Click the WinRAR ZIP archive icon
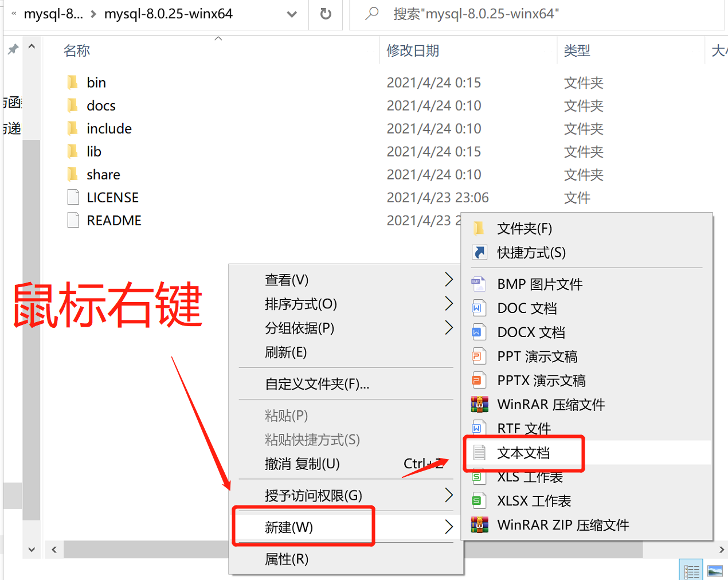This screenshot has height=580, width=728. [480, 525]
